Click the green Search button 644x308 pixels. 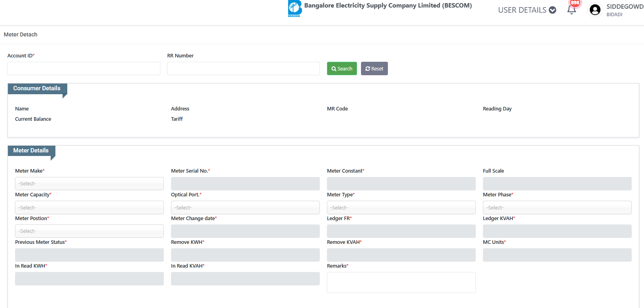point(342,68)
